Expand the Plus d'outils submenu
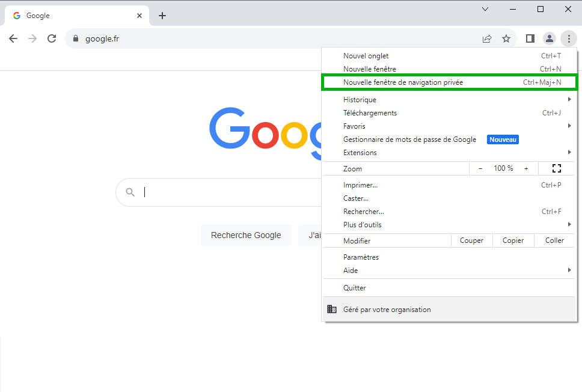Screen dimensions: 582x392 point(449,225)
